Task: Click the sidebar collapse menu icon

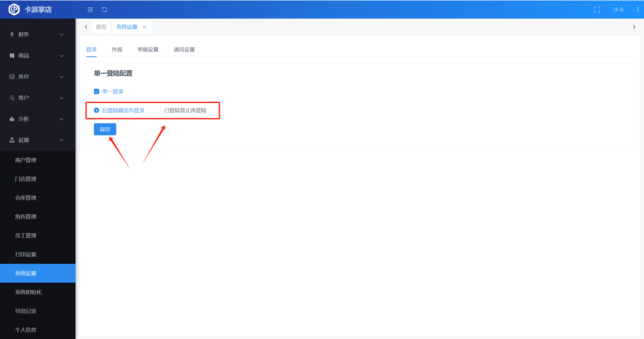Action: 90,10
